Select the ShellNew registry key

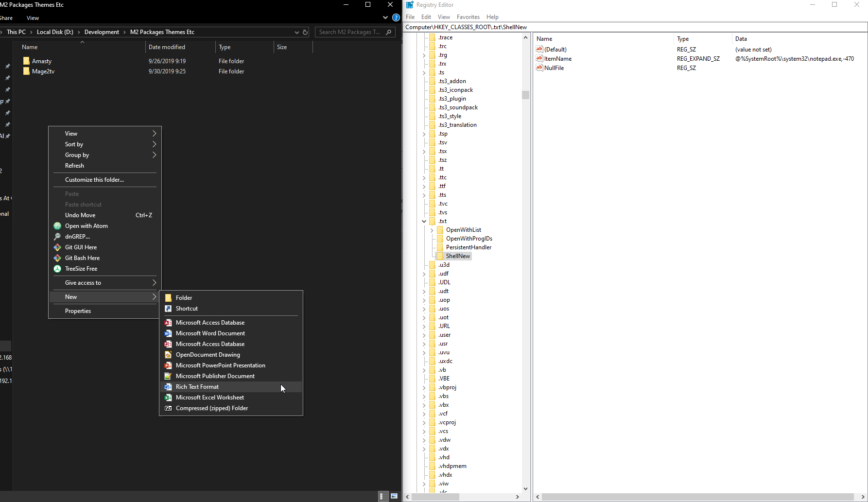click(x=458, y=256)
